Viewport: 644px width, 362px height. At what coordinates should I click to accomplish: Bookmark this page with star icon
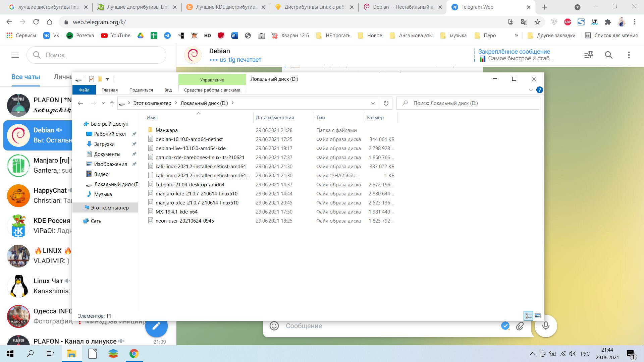click(537, 22)
